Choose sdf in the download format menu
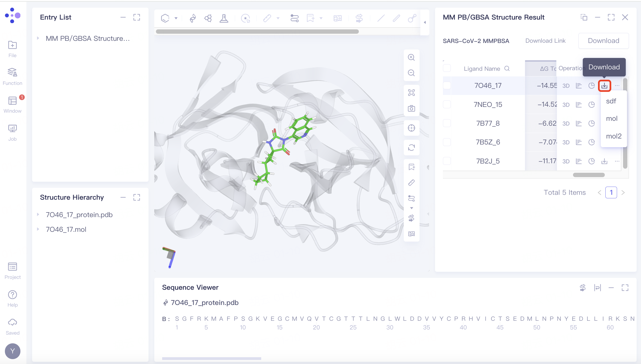The width and height of the screenshot is (641, 364). tap(611, 101)
